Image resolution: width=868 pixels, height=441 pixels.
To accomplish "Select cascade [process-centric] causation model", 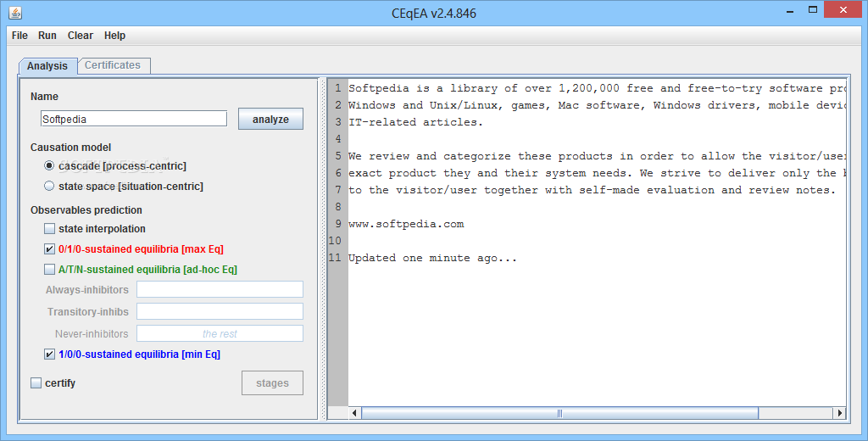I will click(115, 165).
